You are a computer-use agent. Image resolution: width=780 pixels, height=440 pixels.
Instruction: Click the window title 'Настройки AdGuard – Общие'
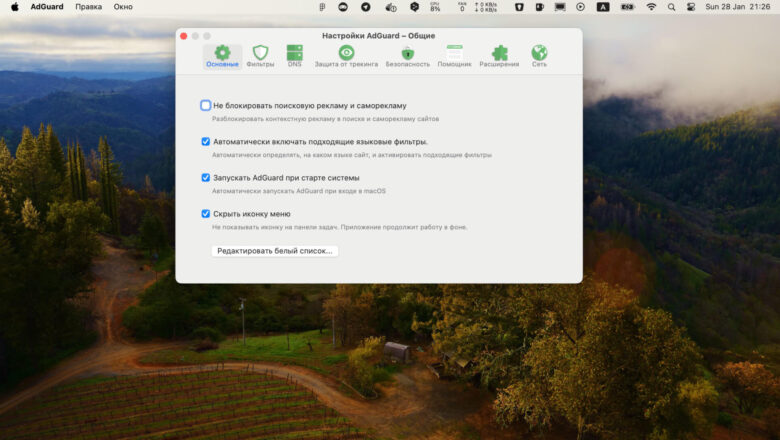click(379, 36)
